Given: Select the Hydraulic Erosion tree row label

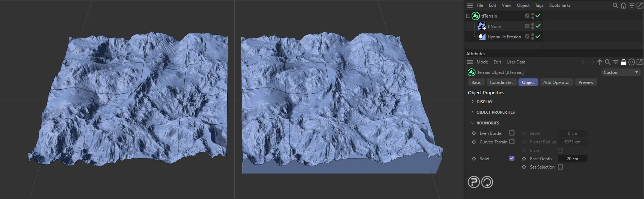Looking at the screenshot, I should tap(504, 37).
